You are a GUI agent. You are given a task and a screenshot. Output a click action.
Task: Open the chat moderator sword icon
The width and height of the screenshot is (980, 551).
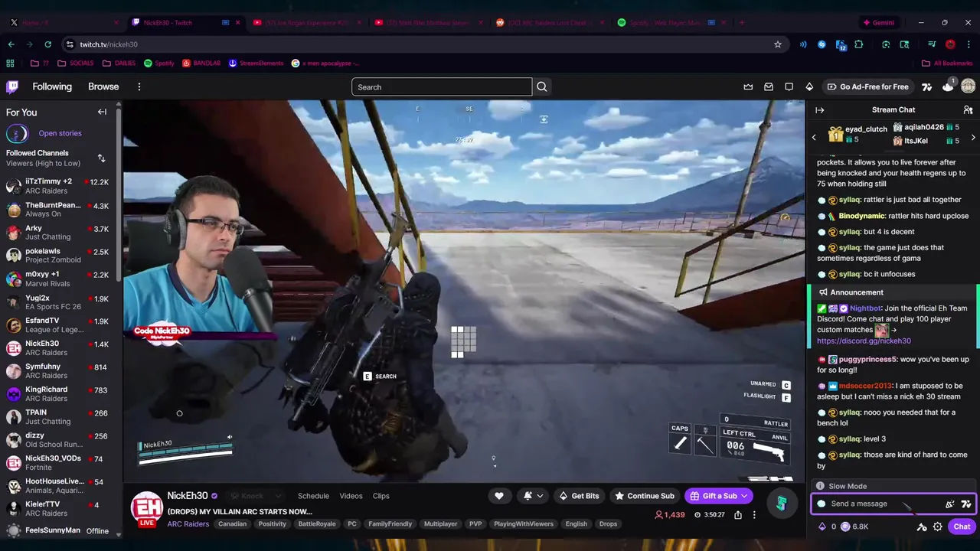click(922, 527)
